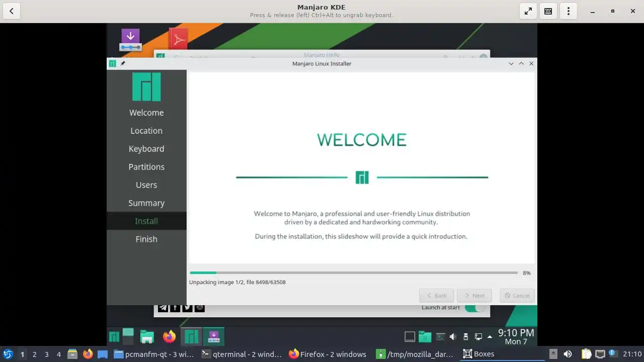
Task: Open Boxes three-dot menu
Action: click(x=569, y=11)
